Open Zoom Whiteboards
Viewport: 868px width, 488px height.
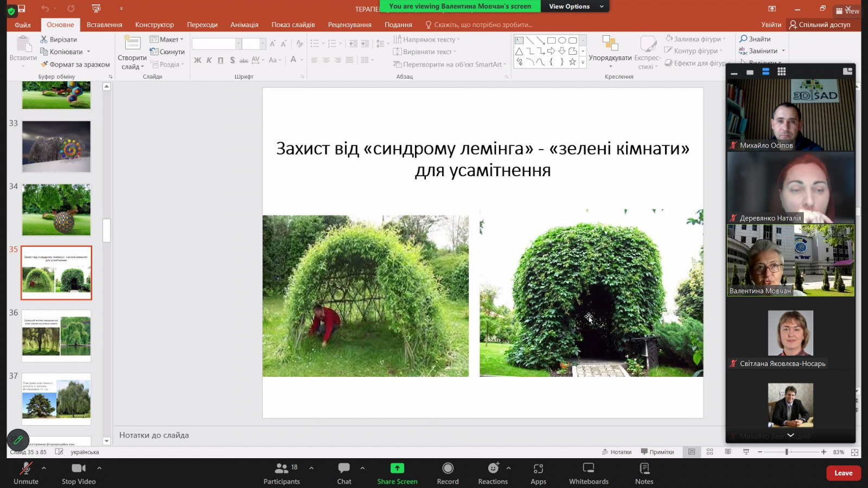pos(589,473)
